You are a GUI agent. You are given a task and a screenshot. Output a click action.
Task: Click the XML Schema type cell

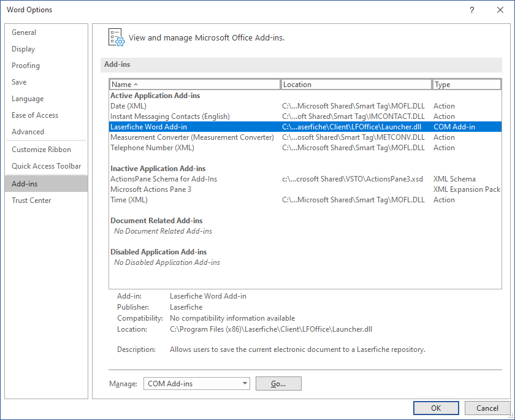click(x=454, y=179)
